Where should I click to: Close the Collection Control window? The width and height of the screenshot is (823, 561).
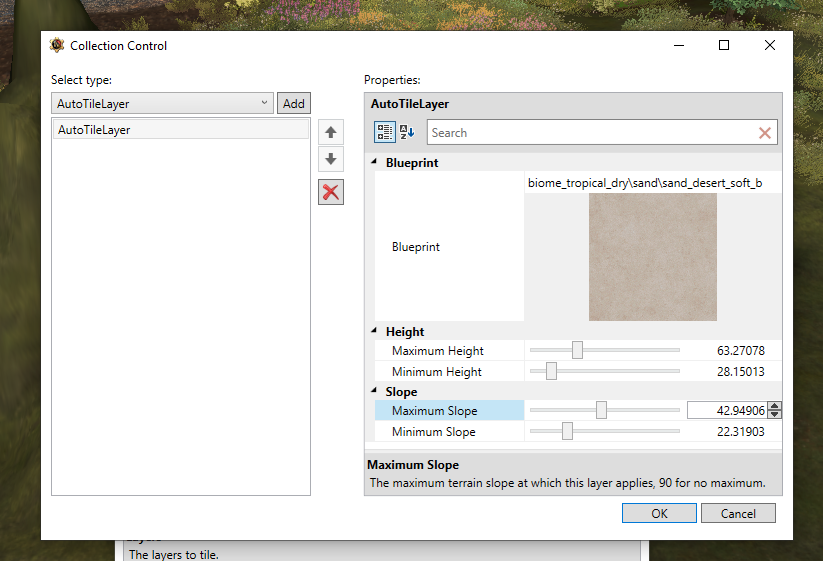pos(769,45)
